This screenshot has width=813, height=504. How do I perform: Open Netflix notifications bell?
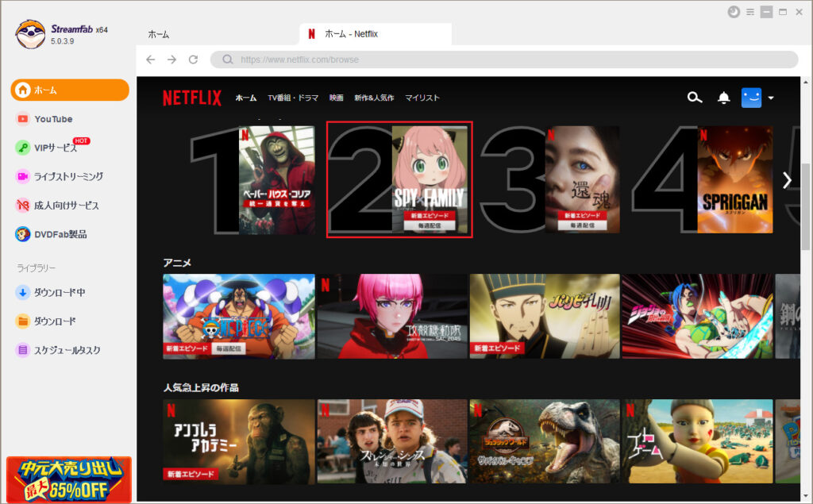[724, 98]
